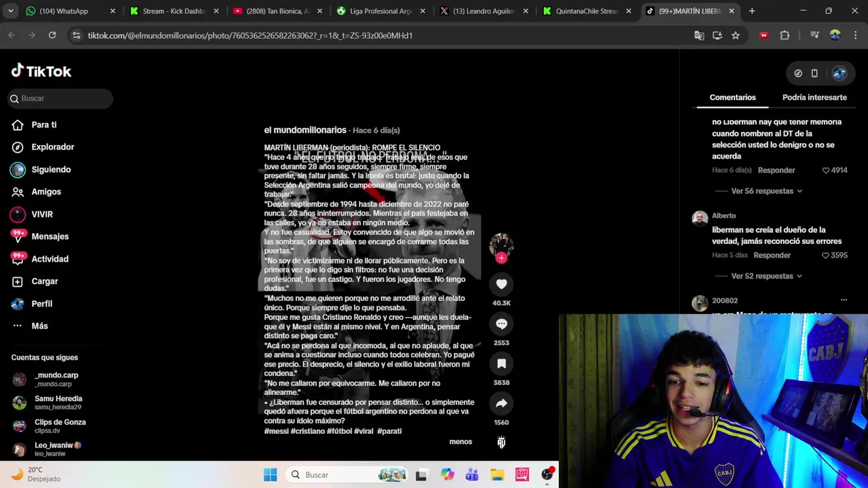Focus the TikTok Buscar search field
868x488 pixels.
click(x=60, y=98)
